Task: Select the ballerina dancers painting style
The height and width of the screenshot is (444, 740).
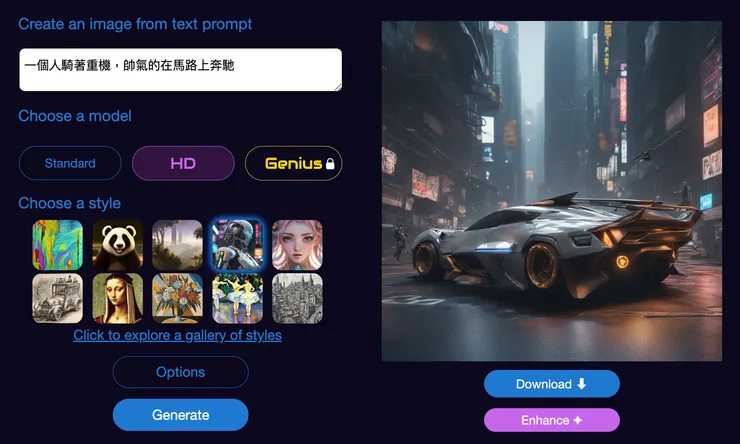Action: [237, 299]
